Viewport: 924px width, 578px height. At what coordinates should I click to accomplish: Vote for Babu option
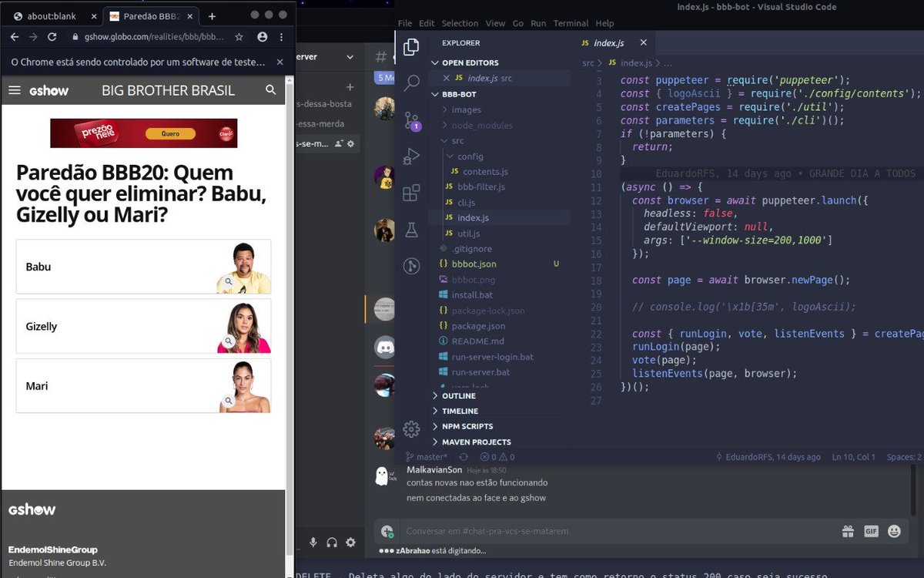[143, 267]
